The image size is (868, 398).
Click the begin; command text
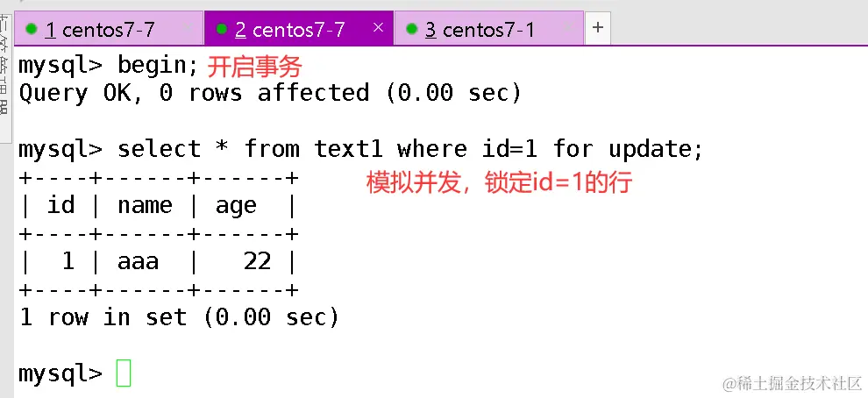point(158,66)
